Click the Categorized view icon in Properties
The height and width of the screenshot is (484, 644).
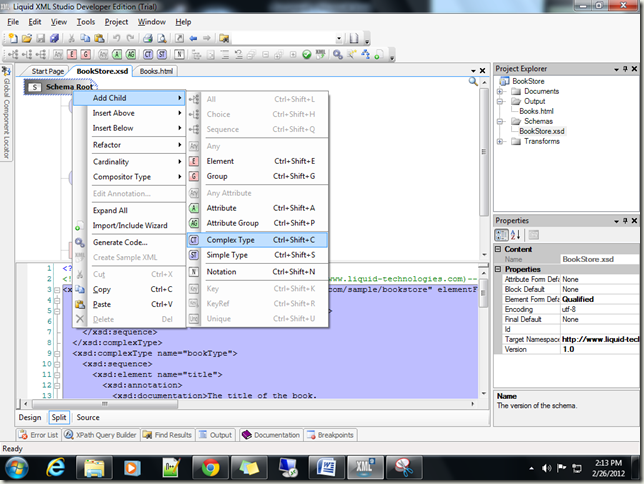click(x=502, y=234)
